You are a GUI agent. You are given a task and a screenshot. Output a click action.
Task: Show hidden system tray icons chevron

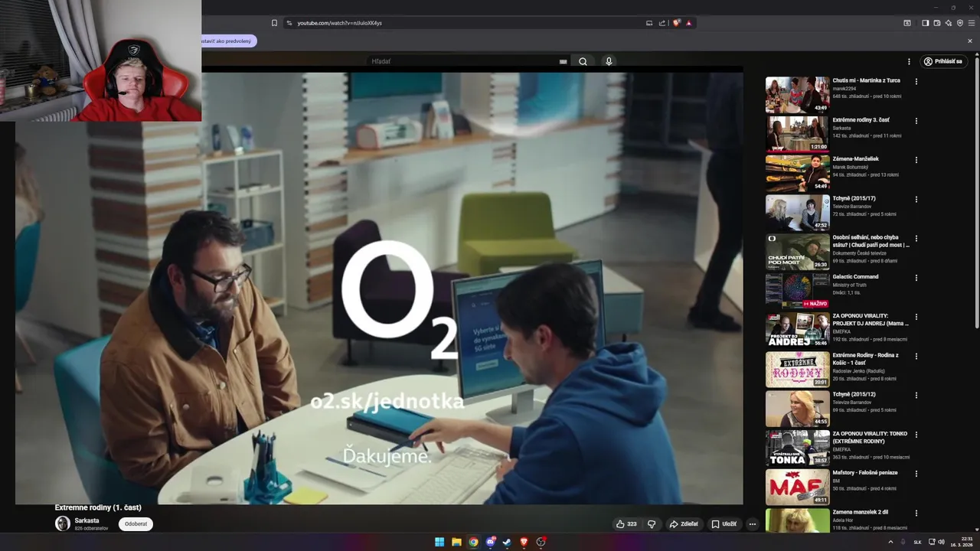pos(890,542)
